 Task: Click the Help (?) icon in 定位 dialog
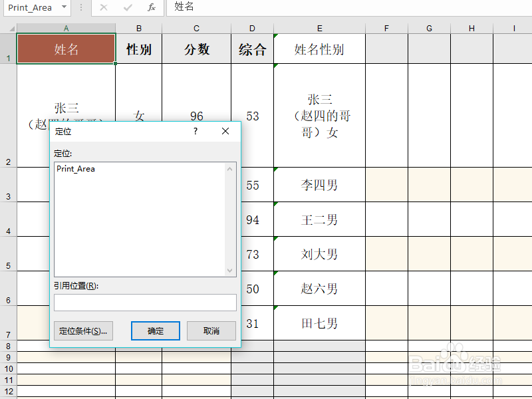click(x=195, y=131)
